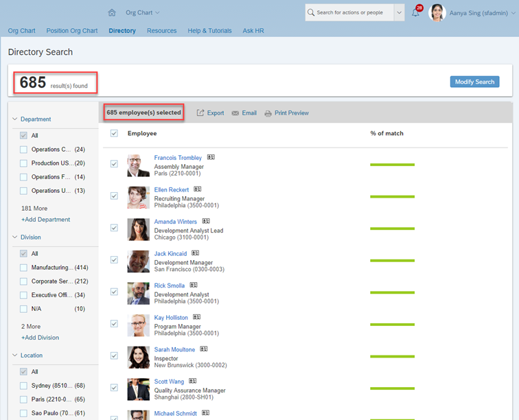
Task: Switch to the Position Org Chart tab
Action: [x=72, y=31]
